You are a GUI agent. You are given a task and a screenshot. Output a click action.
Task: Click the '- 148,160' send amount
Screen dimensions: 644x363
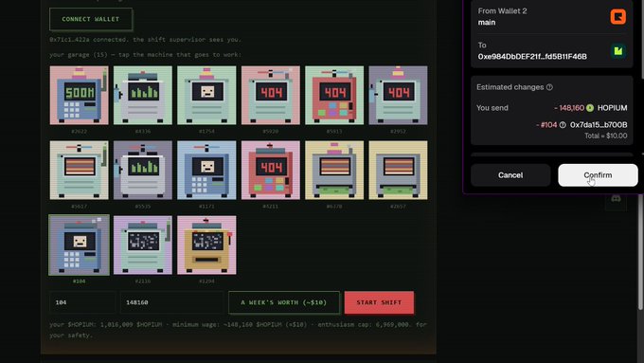[569, 108]
